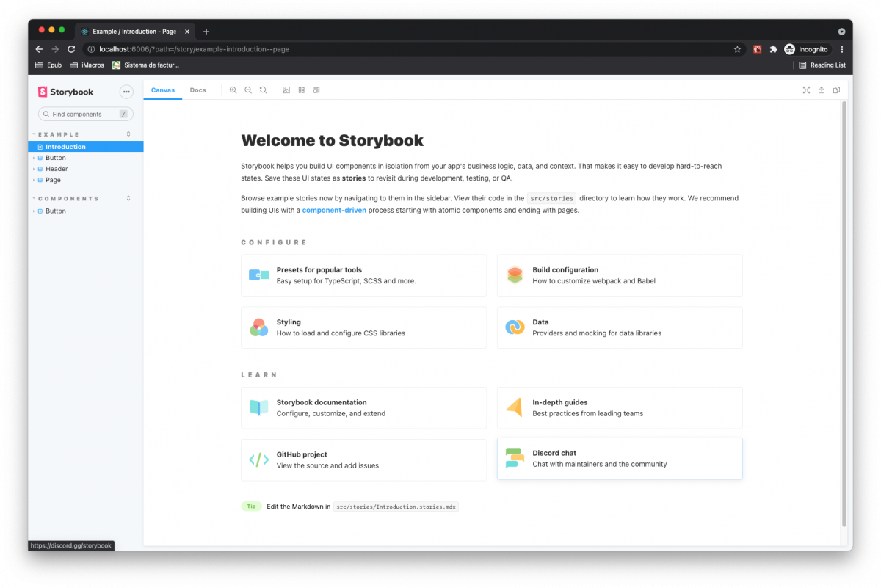This screenshot has width=881, height=588.
Task: Enter full screen mode via the expand icon
Action: click(806, 90)
